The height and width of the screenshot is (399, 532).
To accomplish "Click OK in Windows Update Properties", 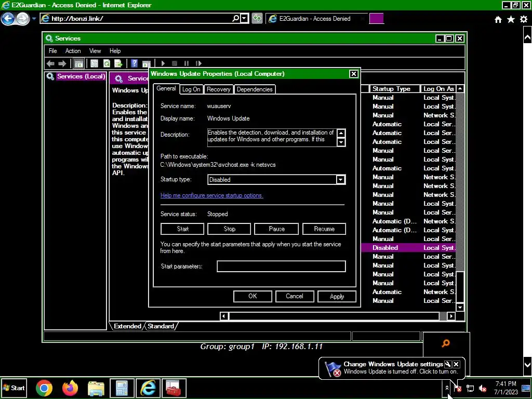I will [253, 296].
